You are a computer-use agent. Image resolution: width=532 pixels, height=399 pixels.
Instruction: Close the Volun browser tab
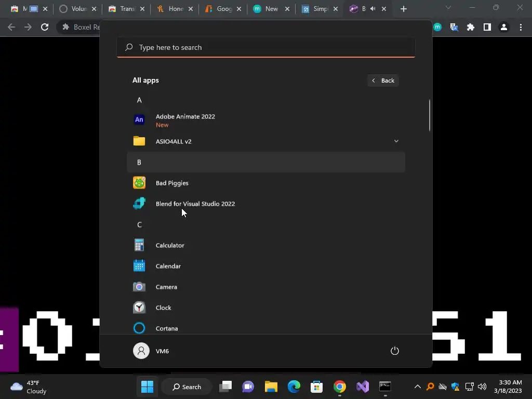tap(94, 9)
